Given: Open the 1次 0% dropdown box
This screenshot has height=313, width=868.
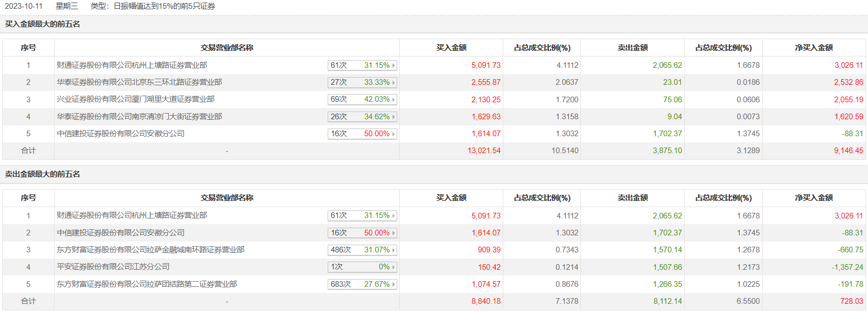Looking at the screenshot, I should coord(362,267).
